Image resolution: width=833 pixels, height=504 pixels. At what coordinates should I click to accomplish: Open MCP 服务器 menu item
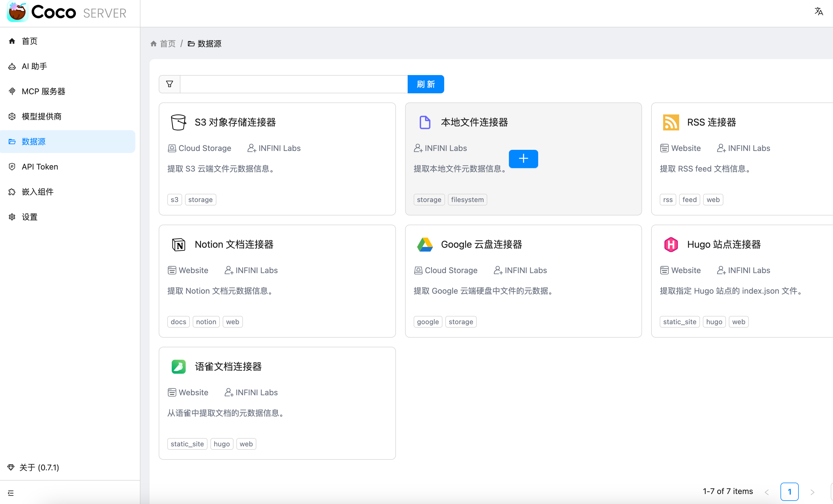tap(43, 91)
